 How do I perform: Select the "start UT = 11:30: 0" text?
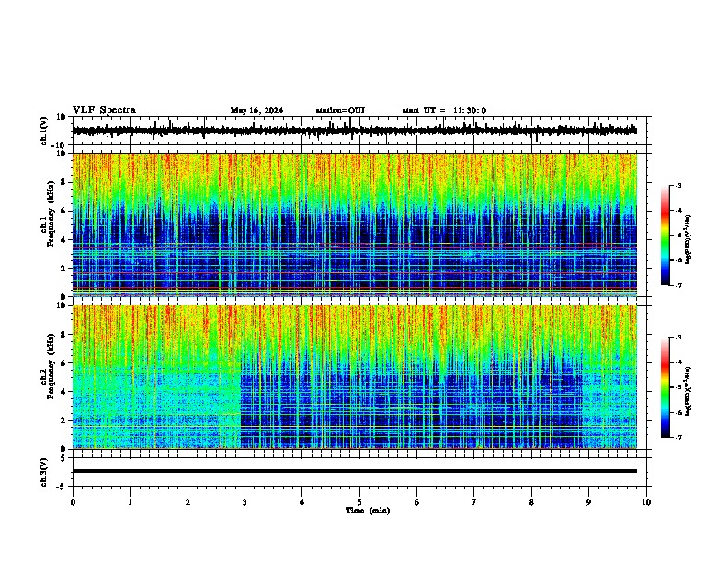pyautogui.click(x=444, y=110)
